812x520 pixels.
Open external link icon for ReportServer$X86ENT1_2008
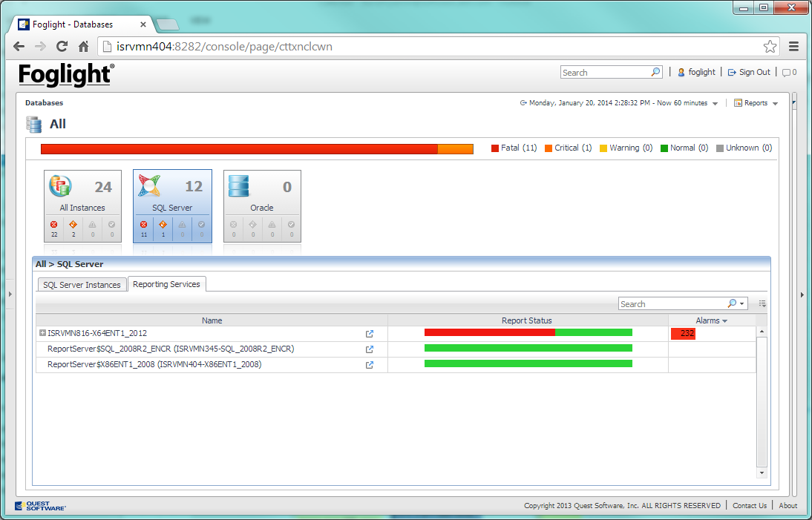tap(369, 365)
